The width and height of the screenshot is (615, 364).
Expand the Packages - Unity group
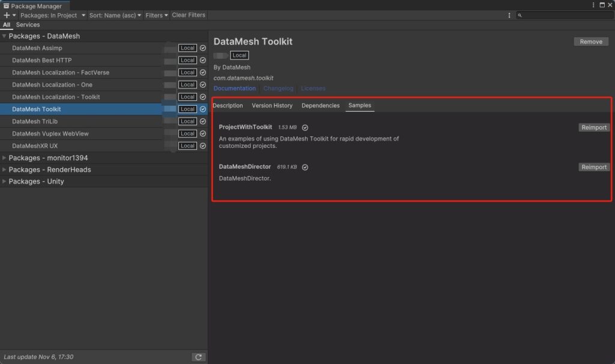tap(5, 181)
